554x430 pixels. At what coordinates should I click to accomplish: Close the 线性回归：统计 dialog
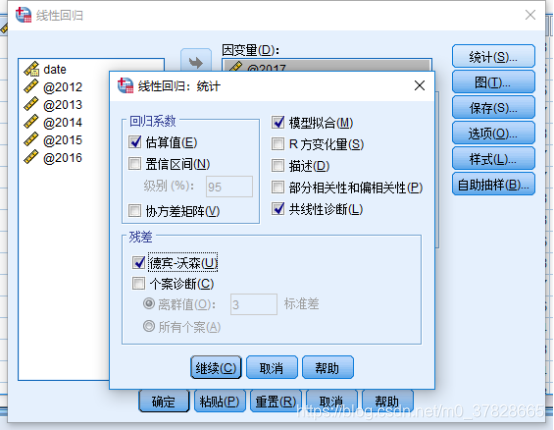click(x=419, y=86)
